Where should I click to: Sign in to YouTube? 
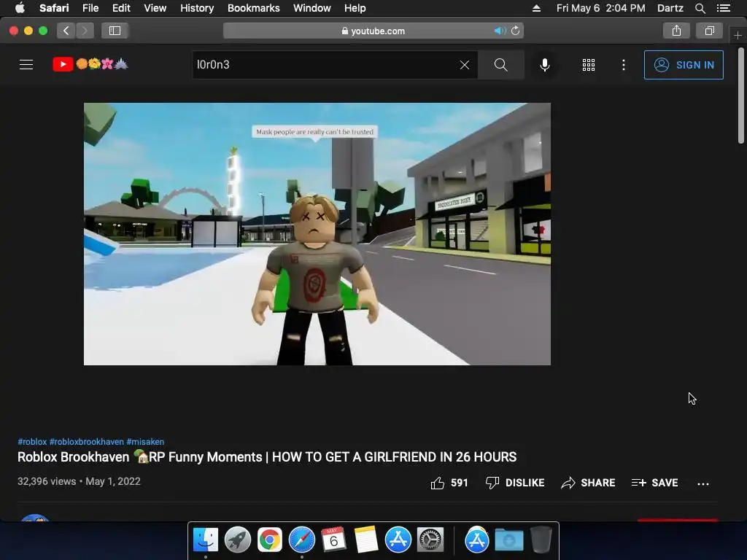pos(684,65)
